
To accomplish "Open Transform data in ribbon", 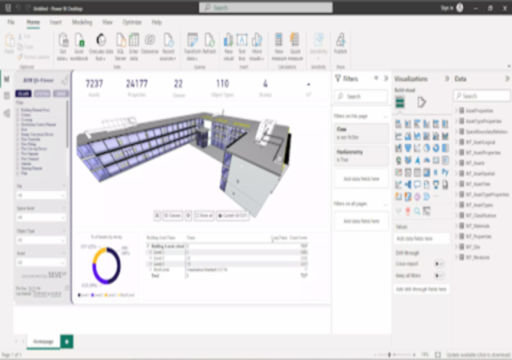I will coord(192,47).
